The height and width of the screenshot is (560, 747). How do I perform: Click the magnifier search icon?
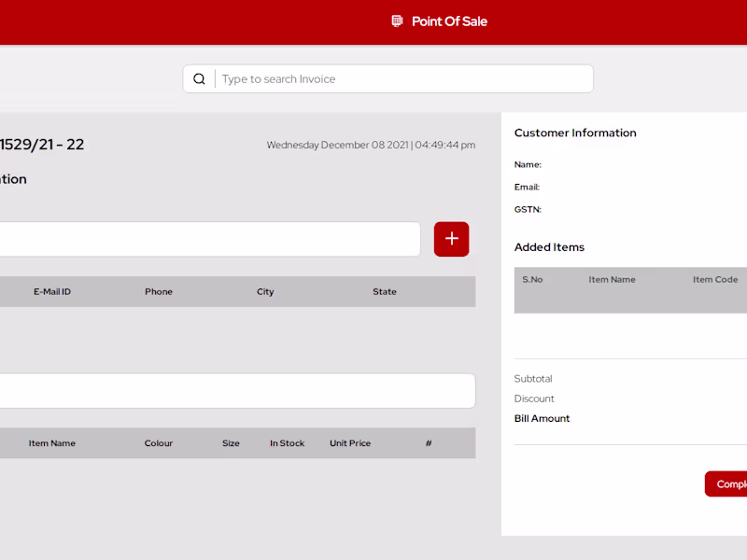199,79
